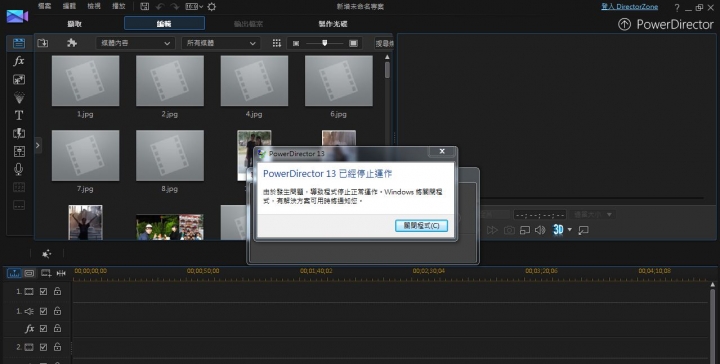Viewport: 720px width, 364px height.
Task: Uncheck fx track enable checkbox
Action: pyautogui.click(x=43, y=329)
